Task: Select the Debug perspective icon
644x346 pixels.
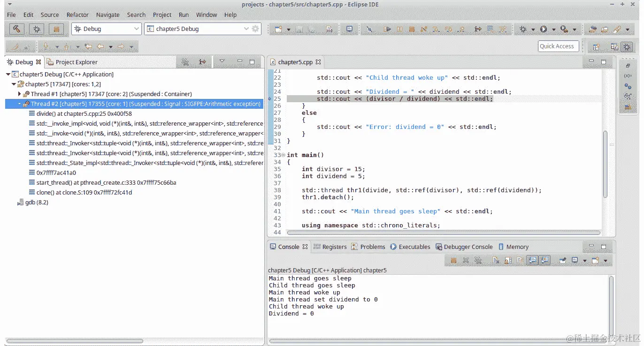Action: click(x=627, y=46)
